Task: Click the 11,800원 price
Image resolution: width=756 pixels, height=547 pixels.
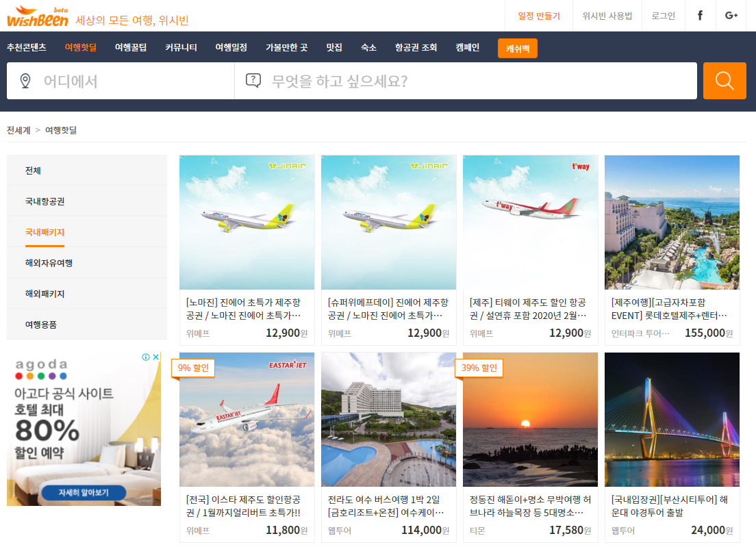Action: (286, 530)
